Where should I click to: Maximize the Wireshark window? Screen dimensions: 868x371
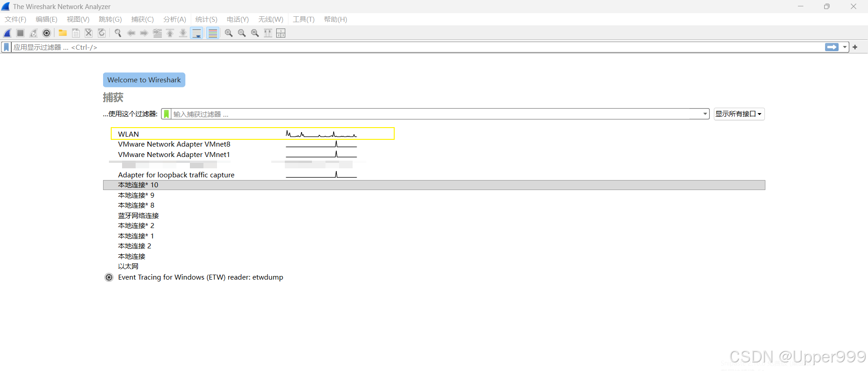coord(827,6)
